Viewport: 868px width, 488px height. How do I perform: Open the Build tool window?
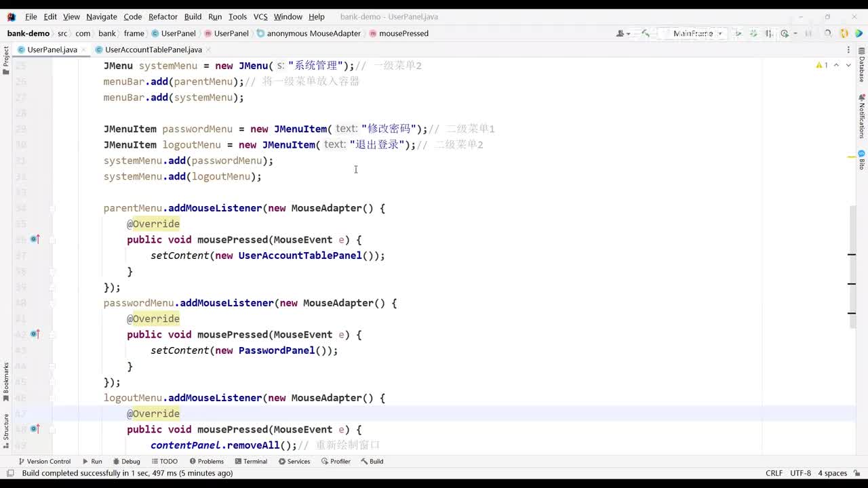pos(372,462)
